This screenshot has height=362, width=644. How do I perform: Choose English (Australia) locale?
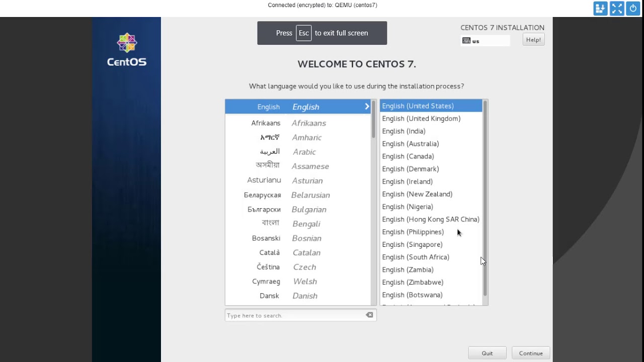click(431, 143)
